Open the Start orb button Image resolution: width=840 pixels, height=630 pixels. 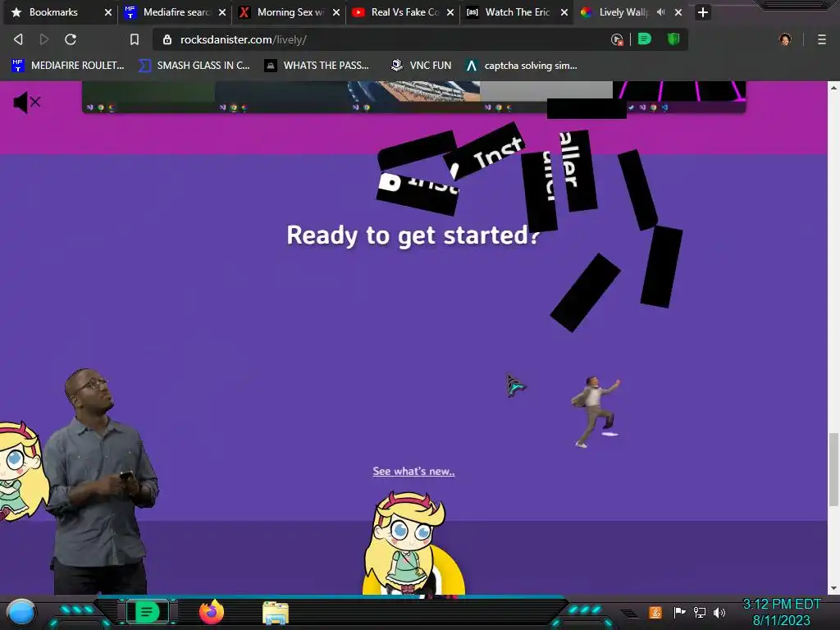point(21,612)
